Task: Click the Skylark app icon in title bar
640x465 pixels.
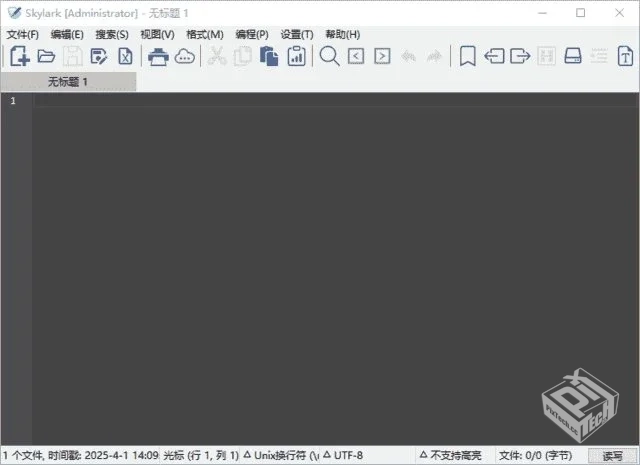Action: coord(14,13)
